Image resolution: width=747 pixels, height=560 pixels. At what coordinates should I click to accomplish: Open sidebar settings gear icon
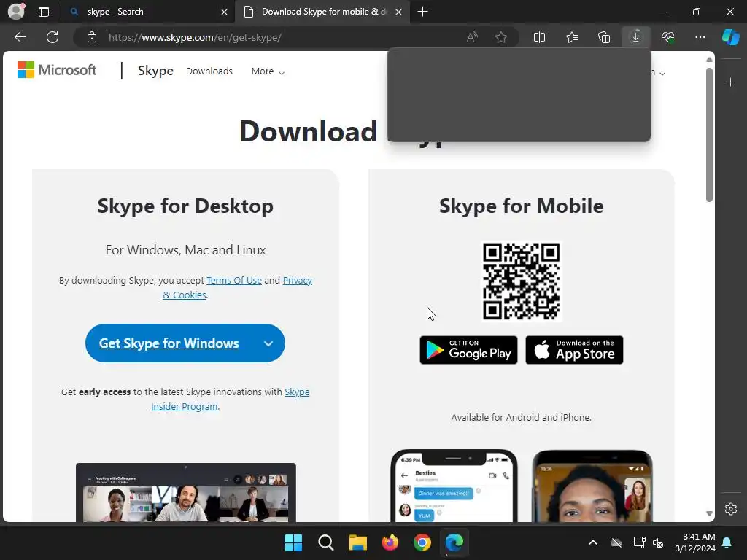coord(731,508)
